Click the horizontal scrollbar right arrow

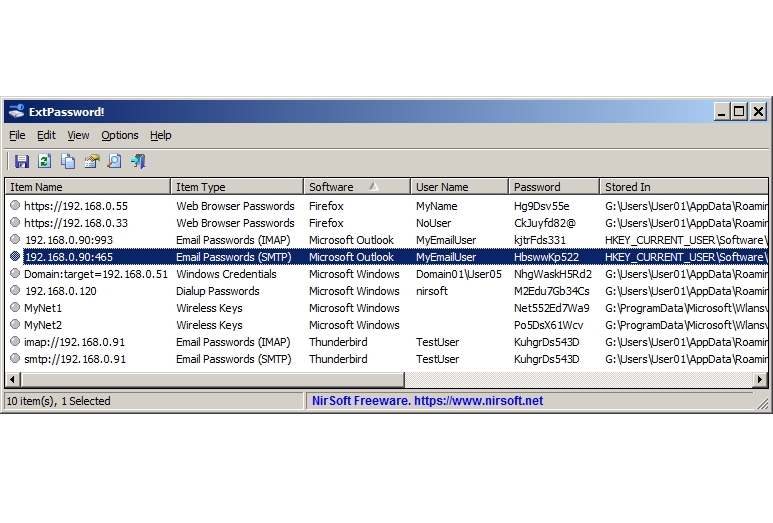click(760, 380)
